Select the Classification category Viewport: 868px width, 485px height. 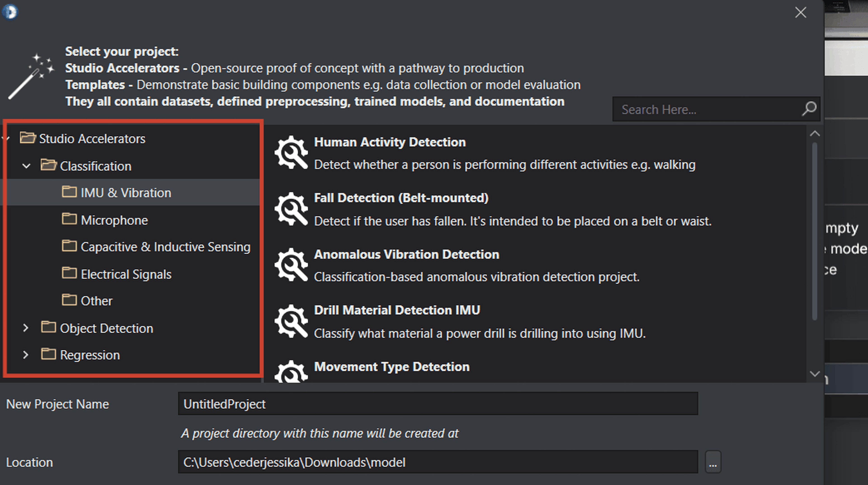[x=96, y=166]
